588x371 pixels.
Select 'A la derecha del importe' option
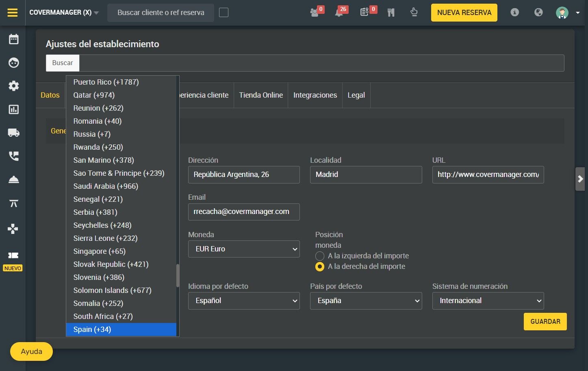(320, 266)
